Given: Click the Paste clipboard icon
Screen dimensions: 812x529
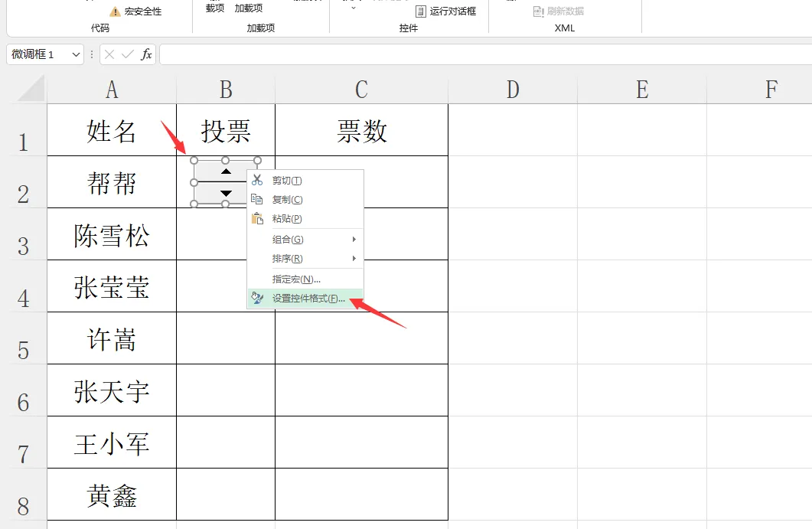Looking at the screenshot, I should pyautogui.click(x=257, y=219).
